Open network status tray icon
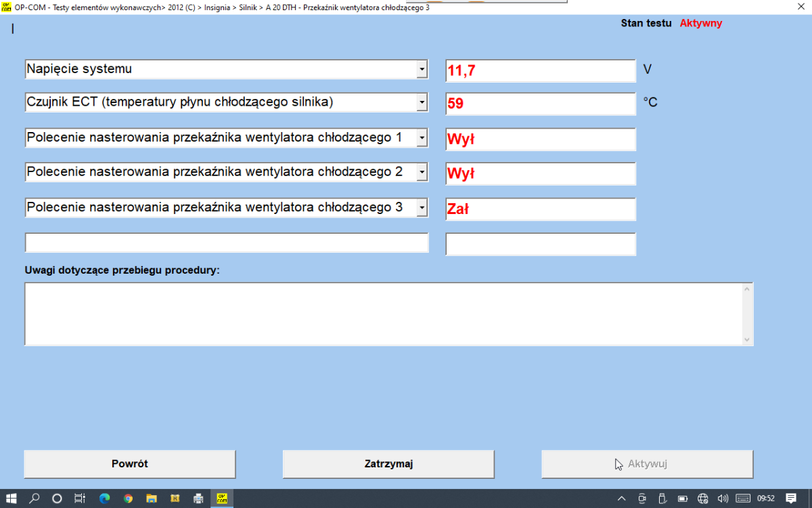The height and width of the screenshot is (508, 812). [x=702, y=499]
